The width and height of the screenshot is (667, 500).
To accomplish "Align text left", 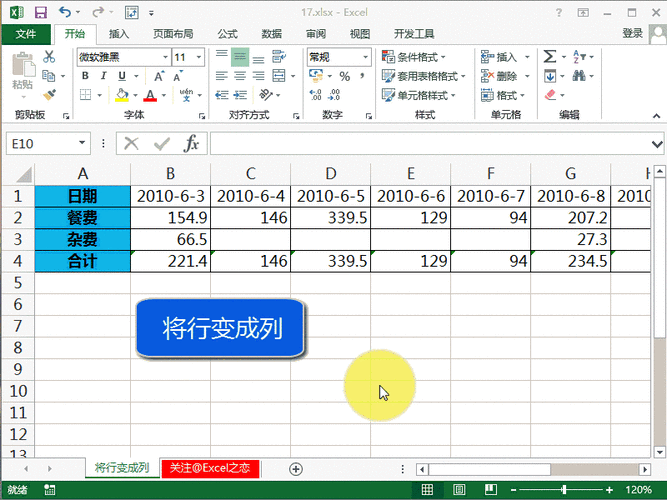I will [x=222, y=76].
